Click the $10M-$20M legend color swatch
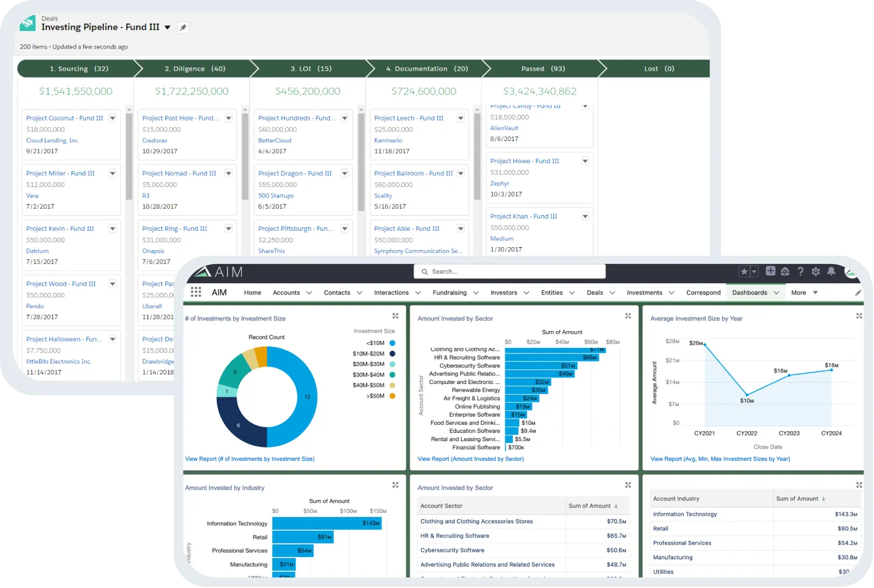 point(392,354)
